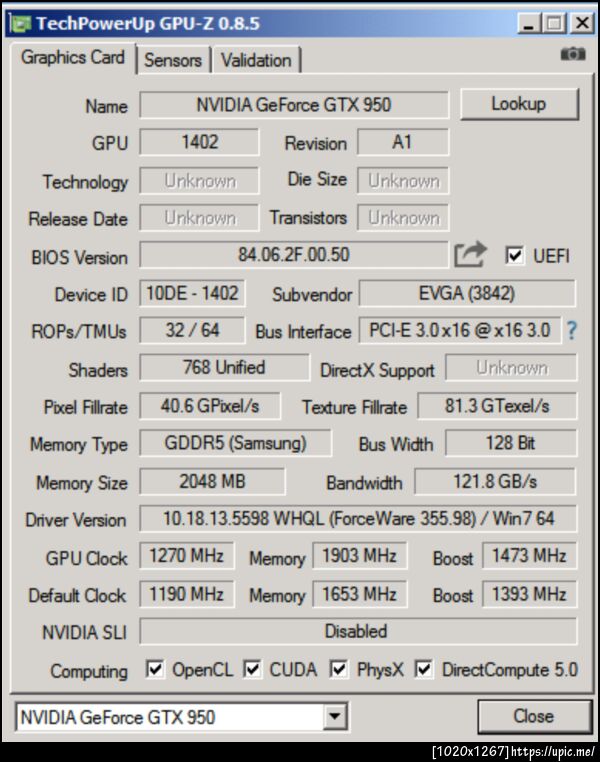The height and width of the screenshot is (762, 600).
Task: Click the Device ID field 10DE - 1402
Action: 192,293
